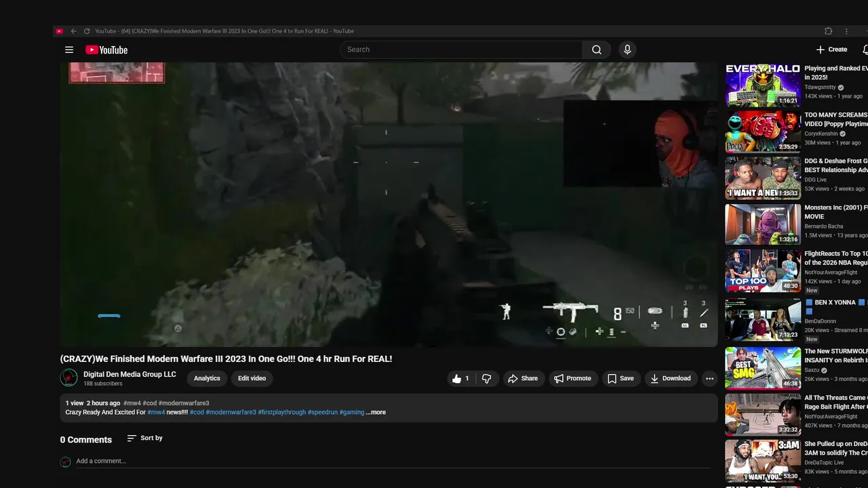Open the YouTube hamburger guide menu
The width and height of the screenshot is (868, 488).
point(68,49)
